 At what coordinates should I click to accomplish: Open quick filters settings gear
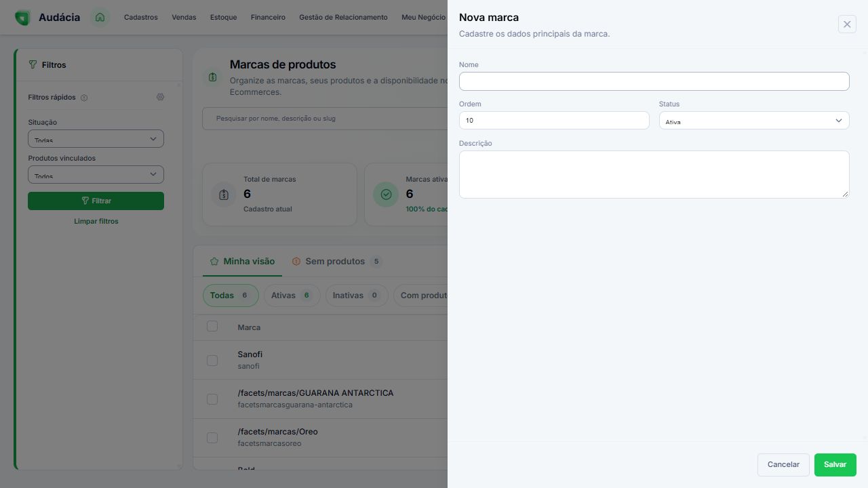coord(160,97)
